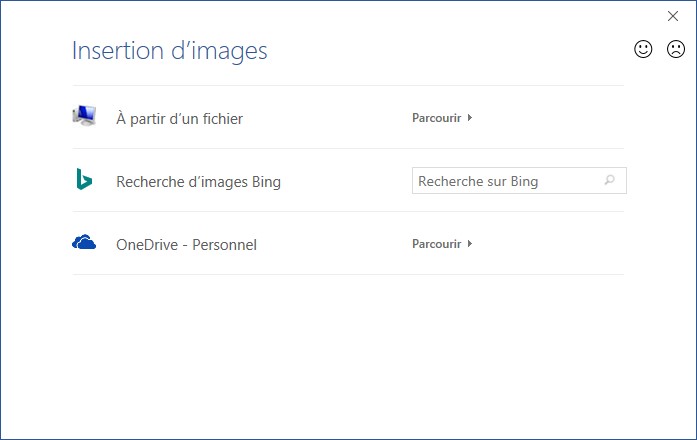This screenshot has width=697, height=440.
Task: Expand the arrow beside file Parcourir
Action: tap(470, 118)
